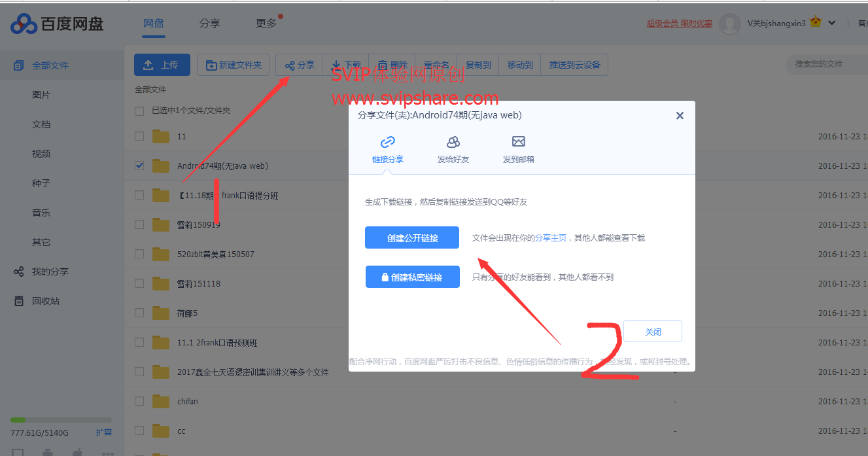Toggle the select-all files checkbox

point(139,111)
